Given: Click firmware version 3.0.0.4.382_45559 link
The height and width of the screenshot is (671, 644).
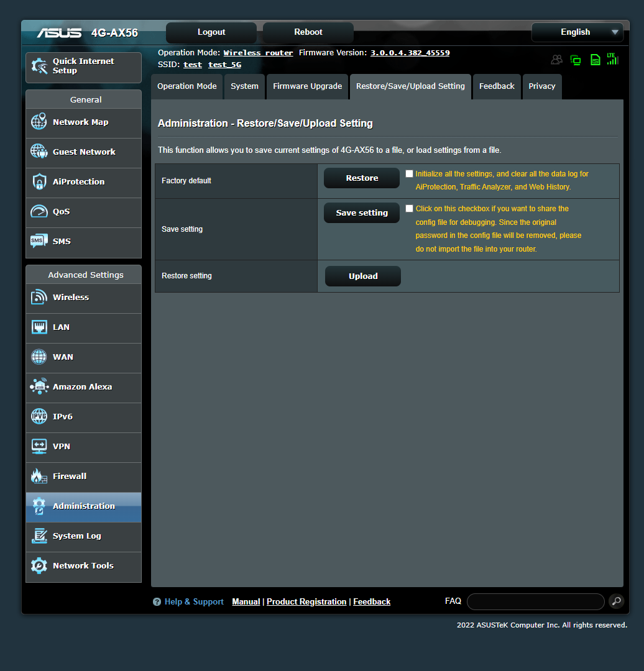Looking at the screenshot, I should [410, 53].
